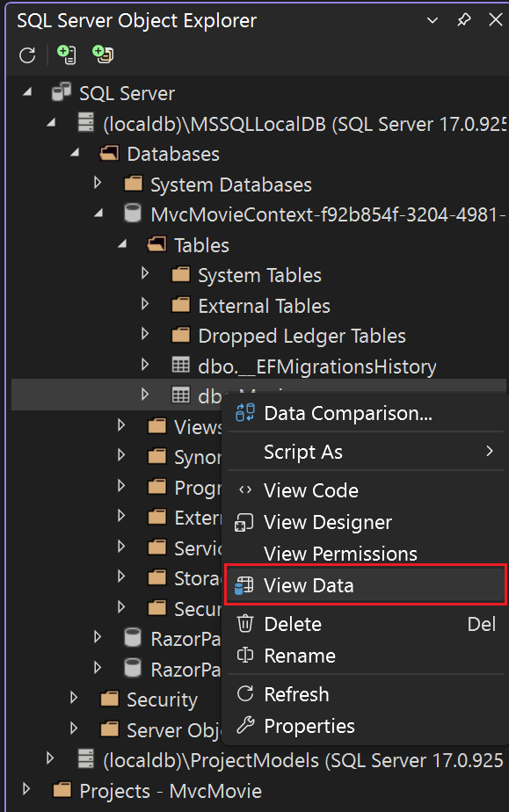Choose Refresh in the context menu

coord(366,694)
